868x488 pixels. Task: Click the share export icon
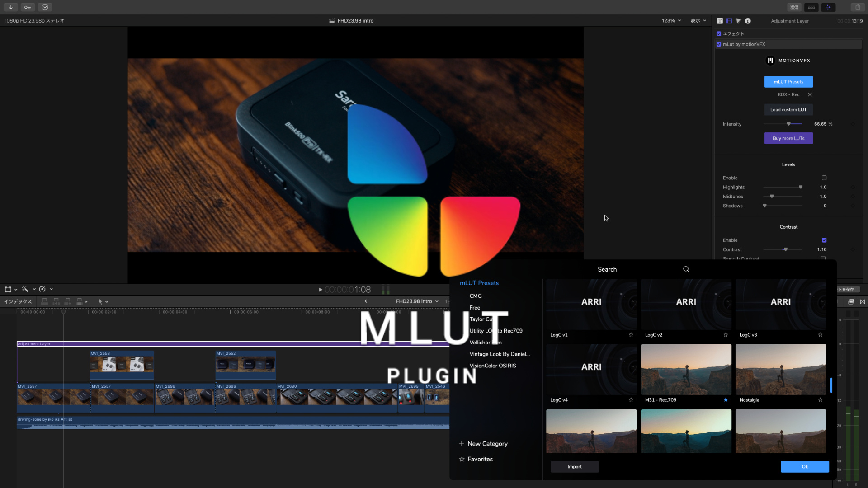tap(858, 7)
